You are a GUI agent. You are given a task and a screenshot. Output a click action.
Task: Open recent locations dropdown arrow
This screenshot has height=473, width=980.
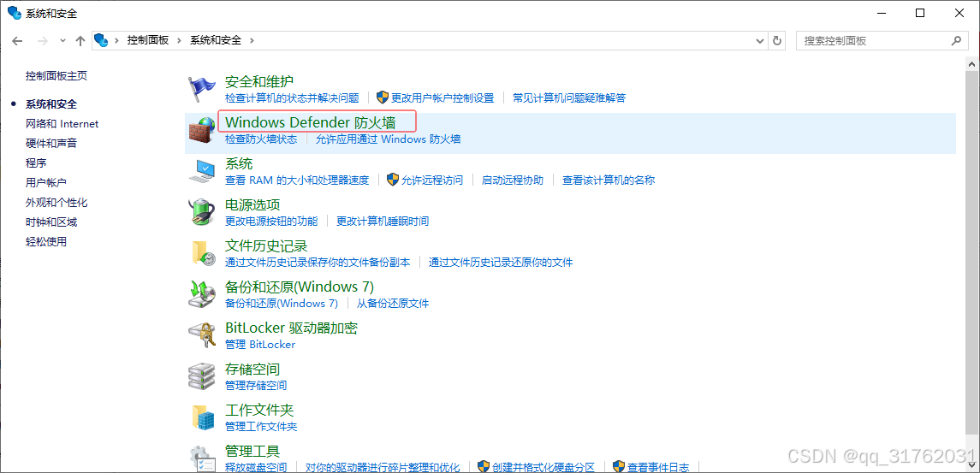point(62,40)
